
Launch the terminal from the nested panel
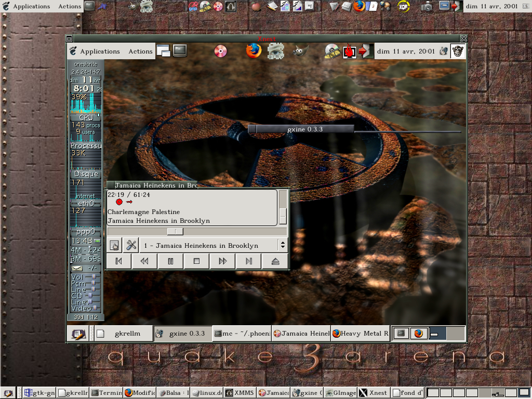coord(180,51)
